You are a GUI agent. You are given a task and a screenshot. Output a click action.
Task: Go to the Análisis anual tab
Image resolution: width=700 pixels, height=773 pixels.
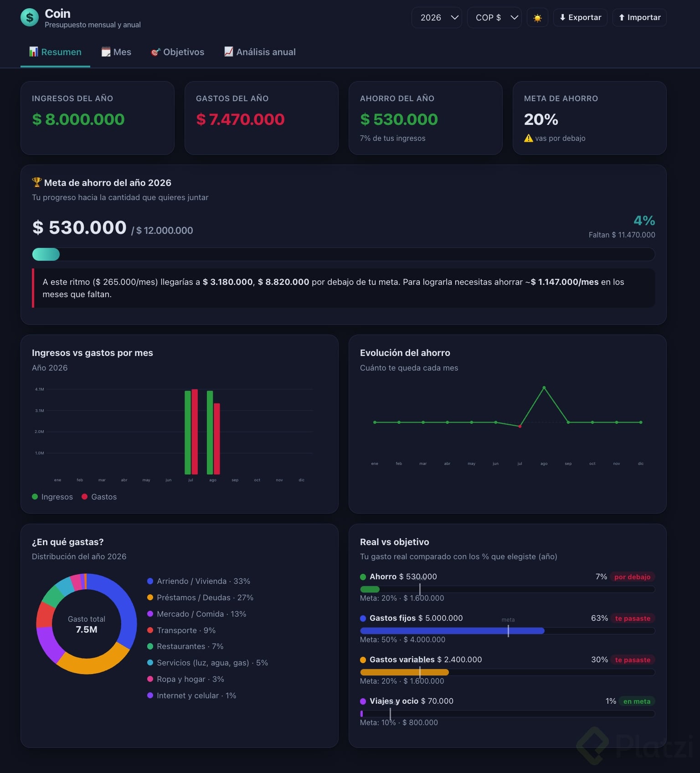(x=260, y=52)
